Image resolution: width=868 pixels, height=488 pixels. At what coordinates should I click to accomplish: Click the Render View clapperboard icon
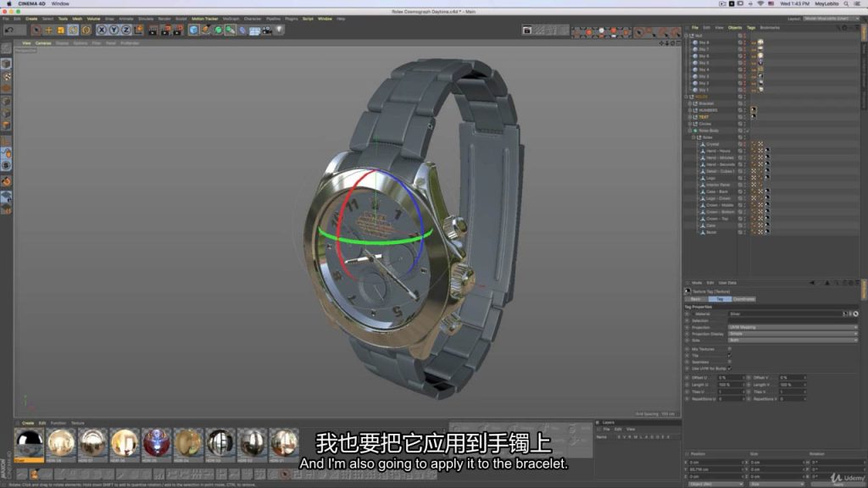(153, 30)
